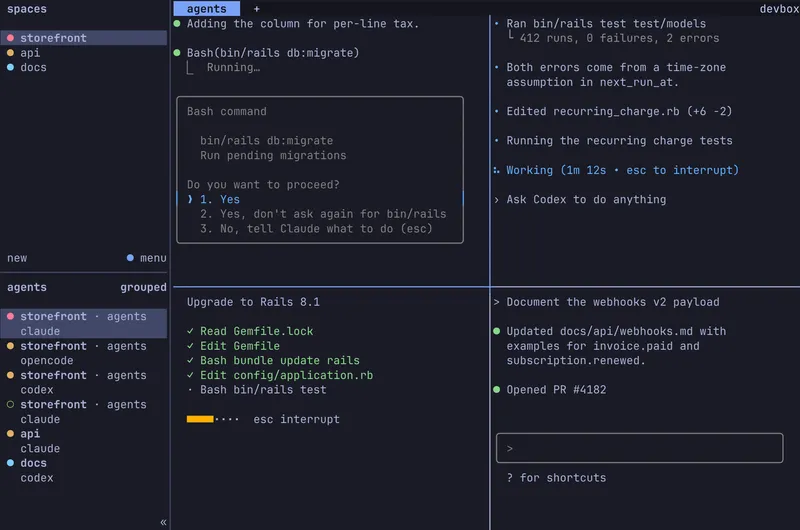Click '412 runs, 0 failures, 2 errors'
The image size is (800, 530).
[x=619, y=38]
